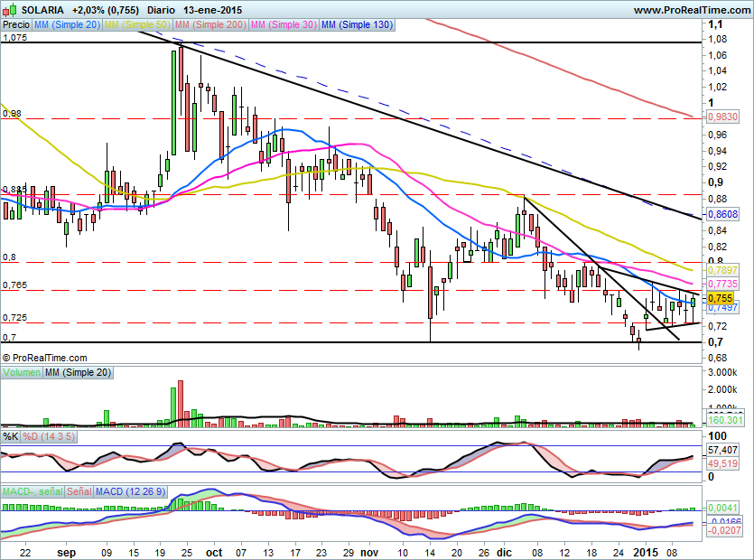Select the %K stochastic label
Screen dimensions: 754x560
pyautogui.click(x=11, y=436)
